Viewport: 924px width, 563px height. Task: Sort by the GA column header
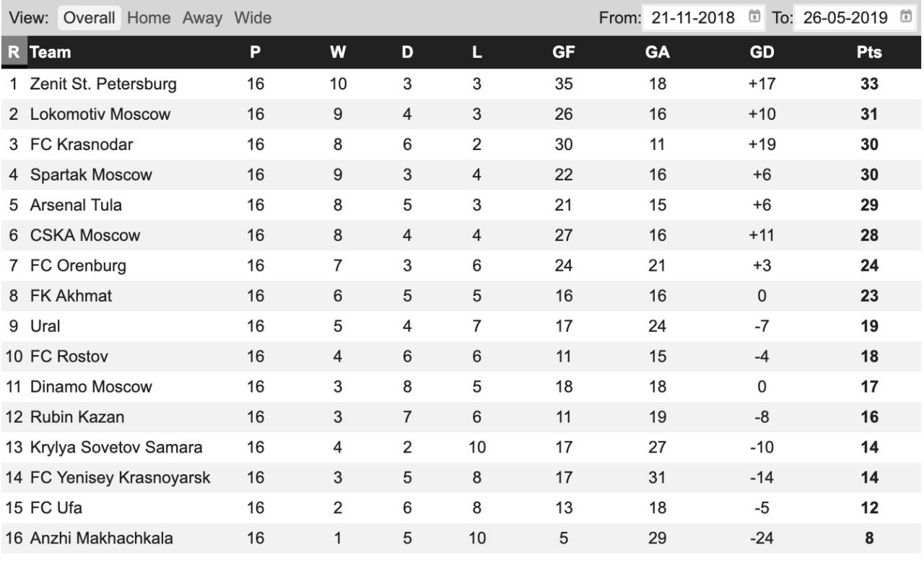point(658,53)
